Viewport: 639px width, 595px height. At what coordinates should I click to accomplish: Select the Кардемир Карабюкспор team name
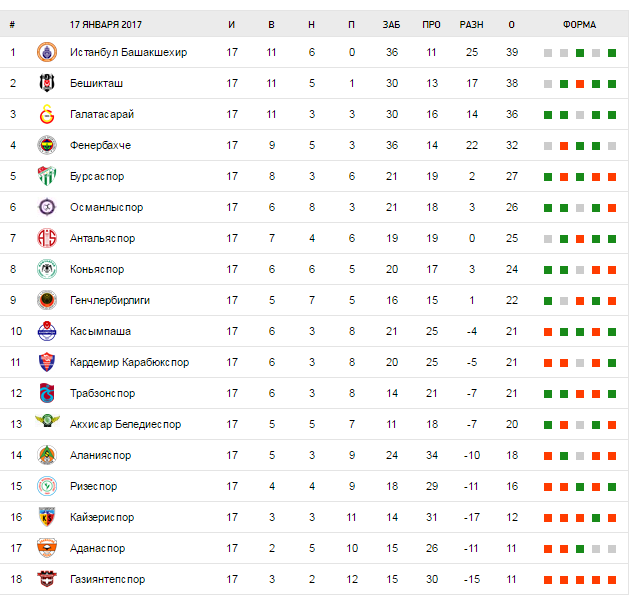(129, 362)
